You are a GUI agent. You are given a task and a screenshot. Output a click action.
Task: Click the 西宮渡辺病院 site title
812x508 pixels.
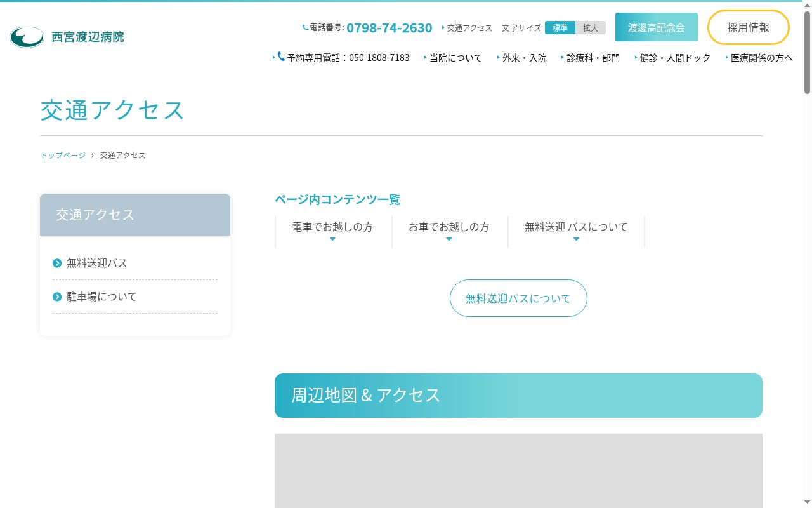tap(88, 37)
